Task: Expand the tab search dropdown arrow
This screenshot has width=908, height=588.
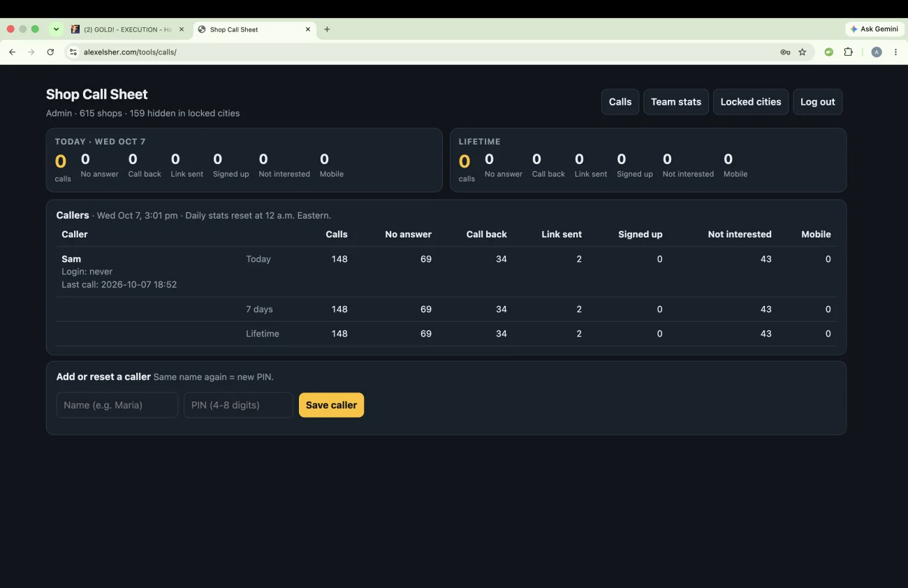Action: 56,29
